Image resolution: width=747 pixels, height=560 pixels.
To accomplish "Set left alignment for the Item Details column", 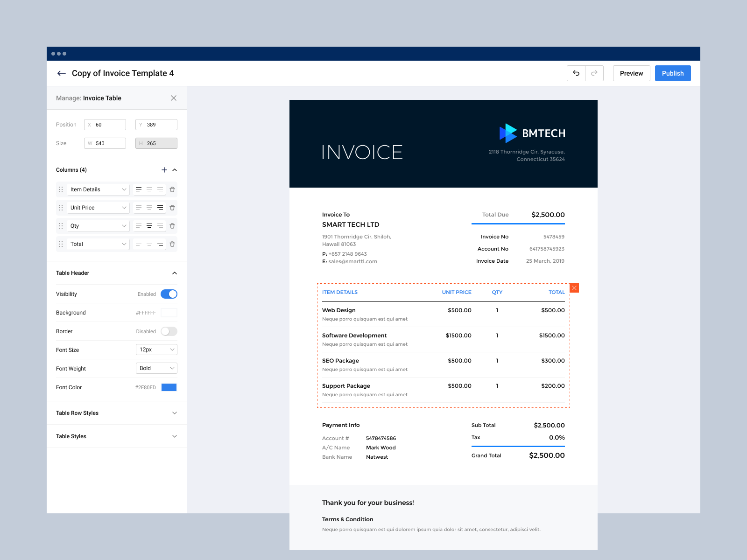I will tap(139, 189).
